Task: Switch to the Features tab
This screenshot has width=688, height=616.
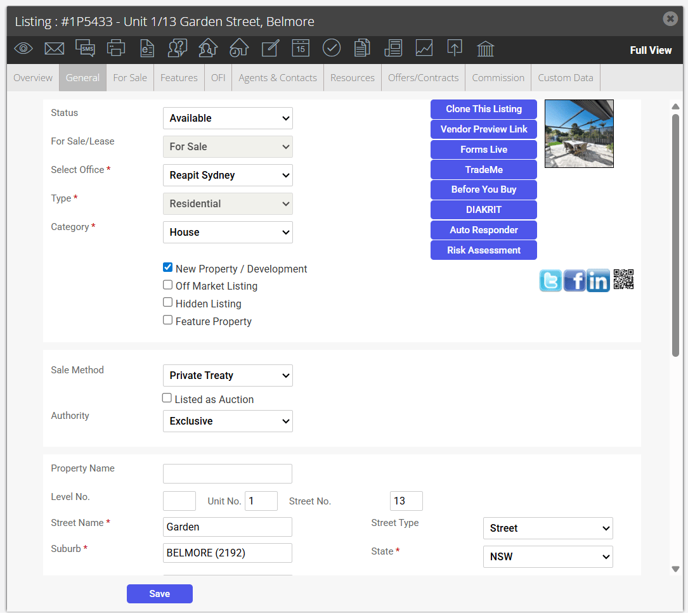Action: pos(179,78)
